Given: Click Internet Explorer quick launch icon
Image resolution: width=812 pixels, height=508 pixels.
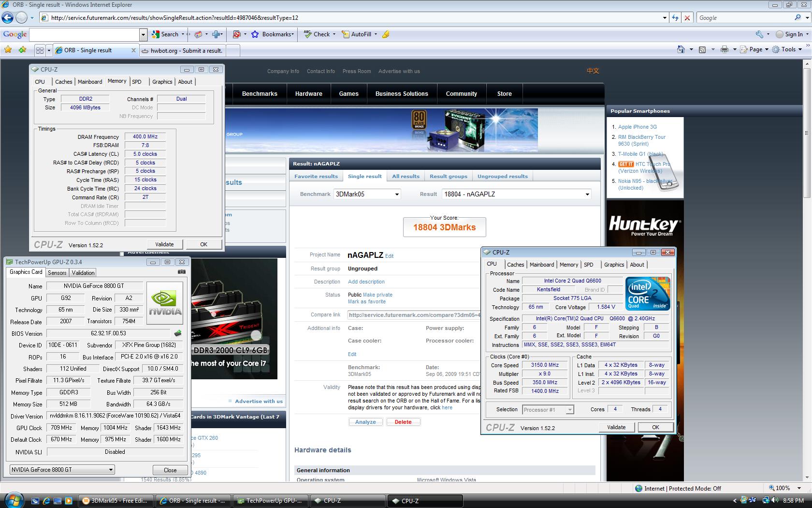Looking at the screenshot, I should [46, 501].
